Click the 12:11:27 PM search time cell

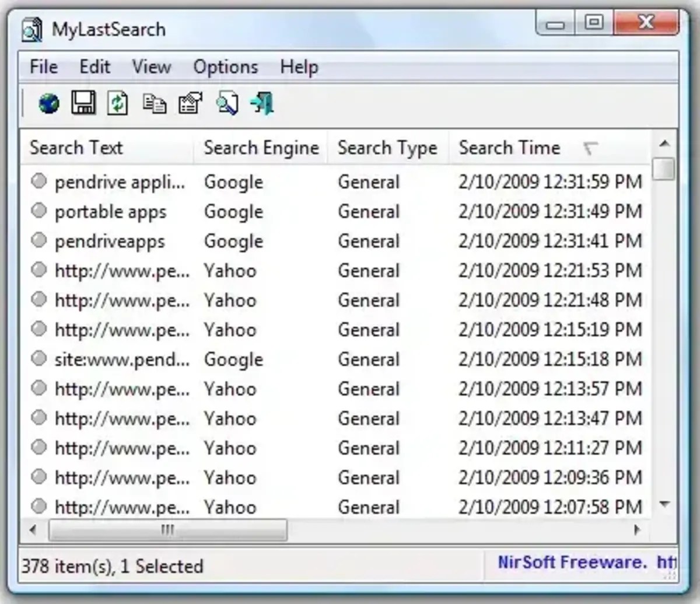tap(550, 448)
